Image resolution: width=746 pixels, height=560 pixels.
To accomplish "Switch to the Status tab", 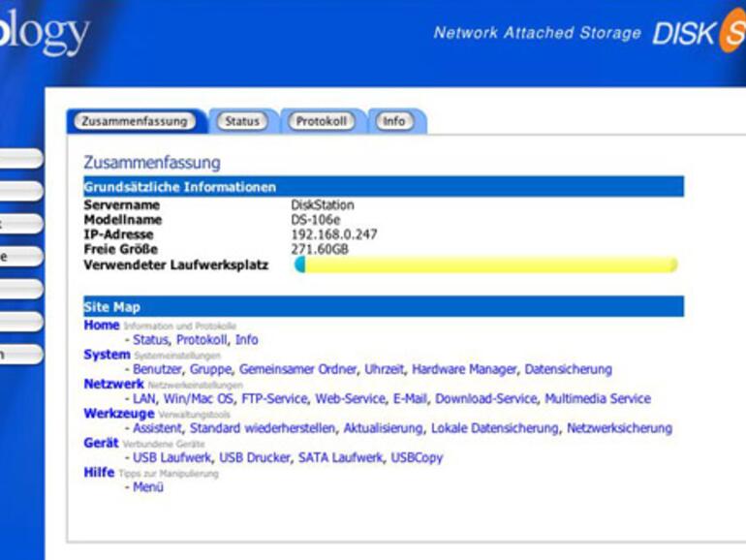I will pyautogui.click(x=242, y=121).
